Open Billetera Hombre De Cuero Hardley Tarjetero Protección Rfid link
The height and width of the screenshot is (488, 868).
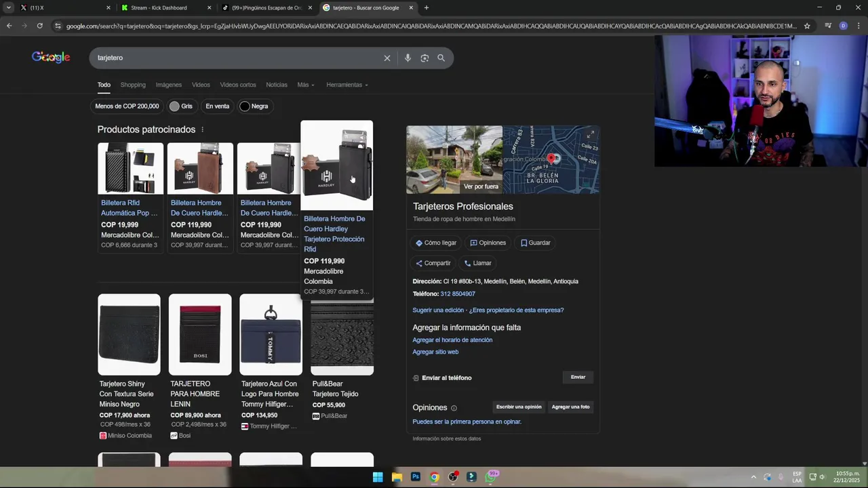pos(334,234)
